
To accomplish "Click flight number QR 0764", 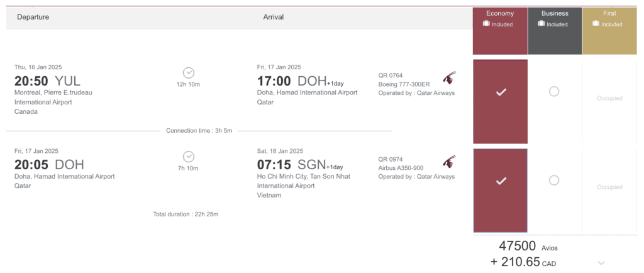I will 391,75.
